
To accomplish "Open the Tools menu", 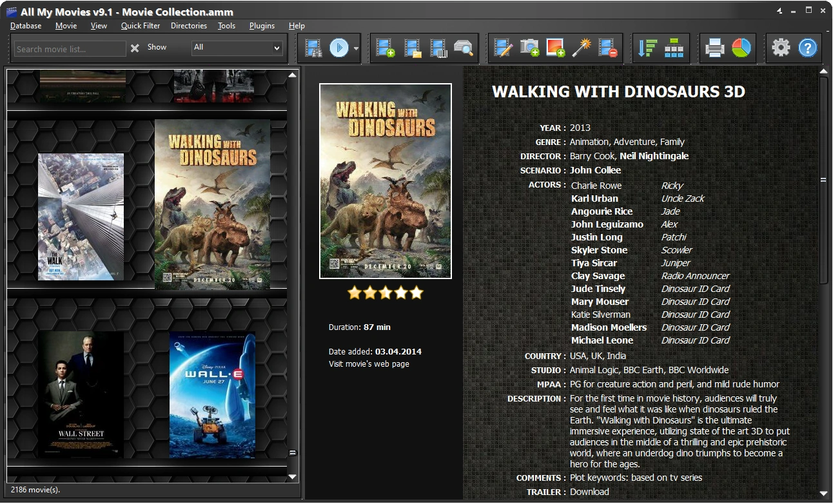I will pos(226,26).
